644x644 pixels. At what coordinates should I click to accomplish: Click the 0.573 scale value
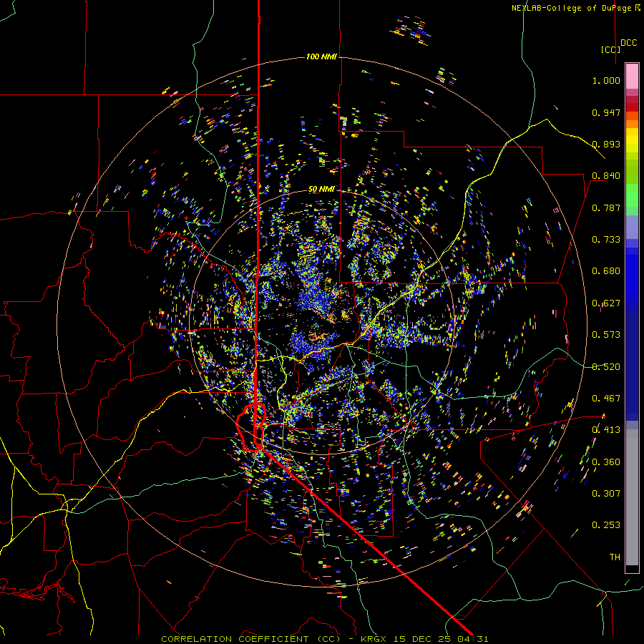tap(606, 335)
